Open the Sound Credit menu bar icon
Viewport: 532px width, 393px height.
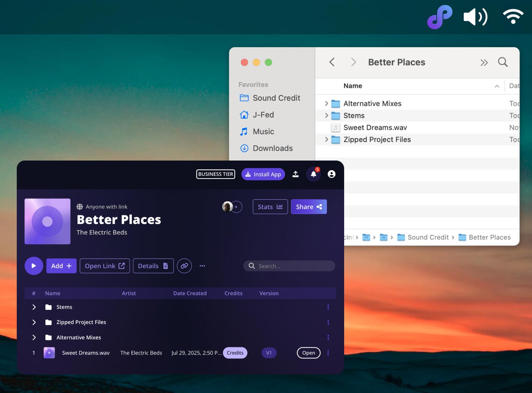439,17
